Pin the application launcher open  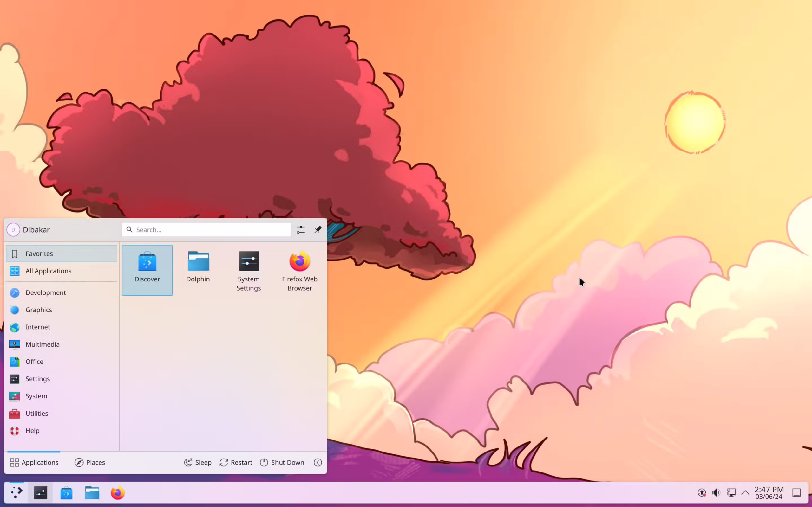coord(318,229)
